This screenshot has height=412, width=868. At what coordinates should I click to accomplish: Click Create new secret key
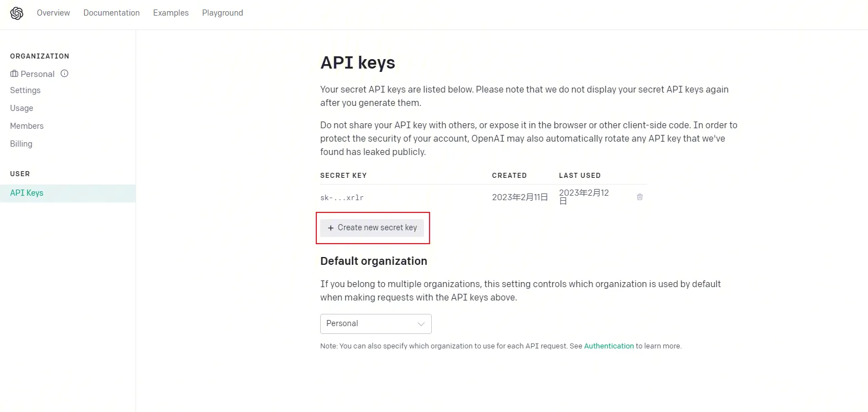pyautogui.click(x=372, y=227)
